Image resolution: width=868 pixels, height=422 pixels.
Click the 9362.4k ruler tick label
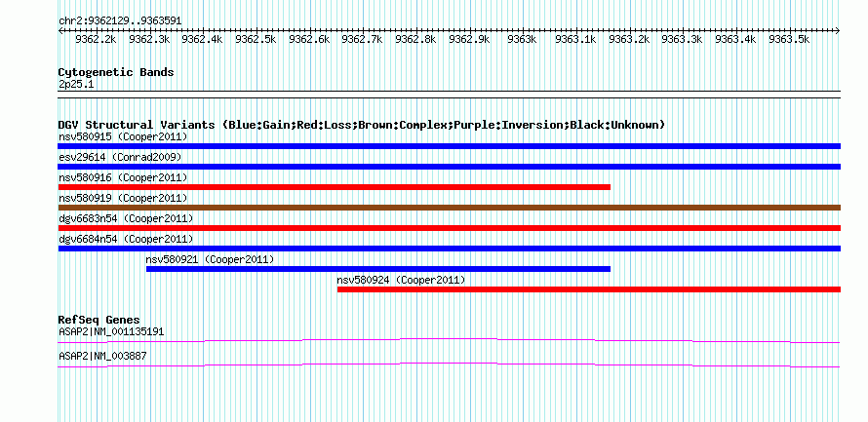[x=202, y=39]
